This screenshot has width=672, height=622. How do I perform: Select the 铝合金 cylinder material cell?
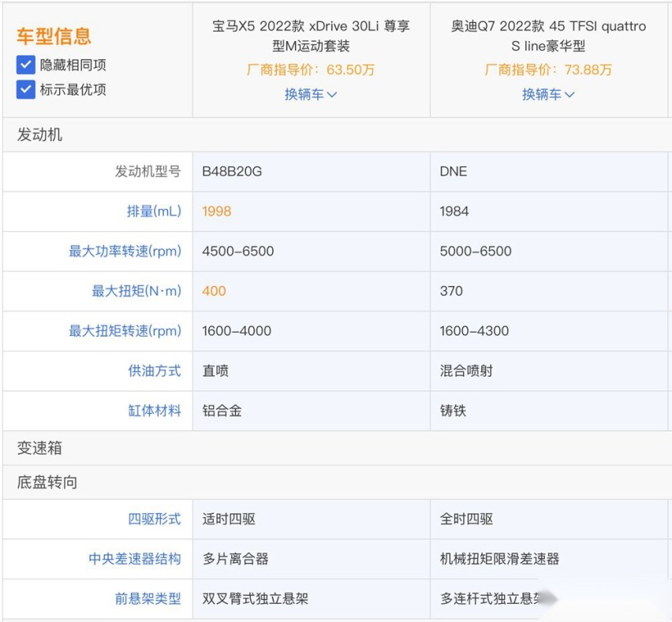click(312, 411)
